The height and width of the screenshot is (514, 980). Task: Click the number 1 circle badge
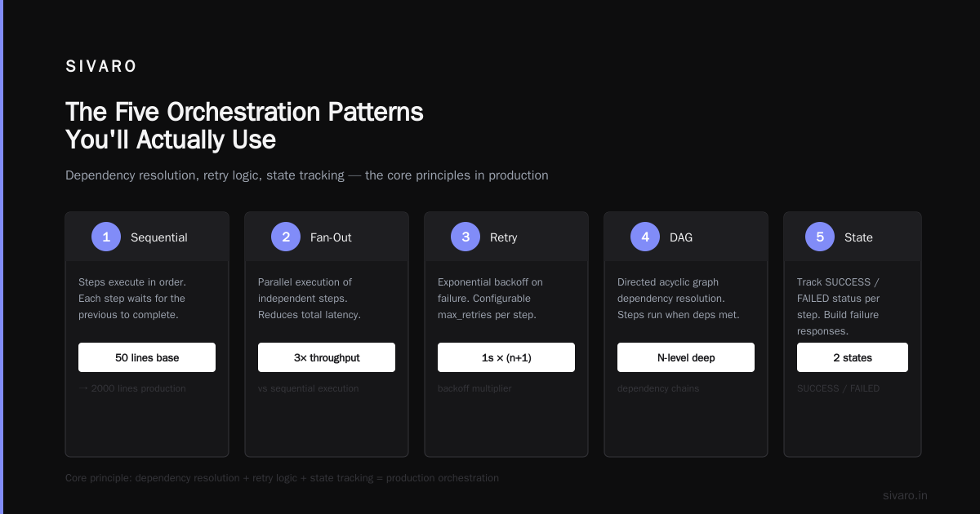click(106, 237)
